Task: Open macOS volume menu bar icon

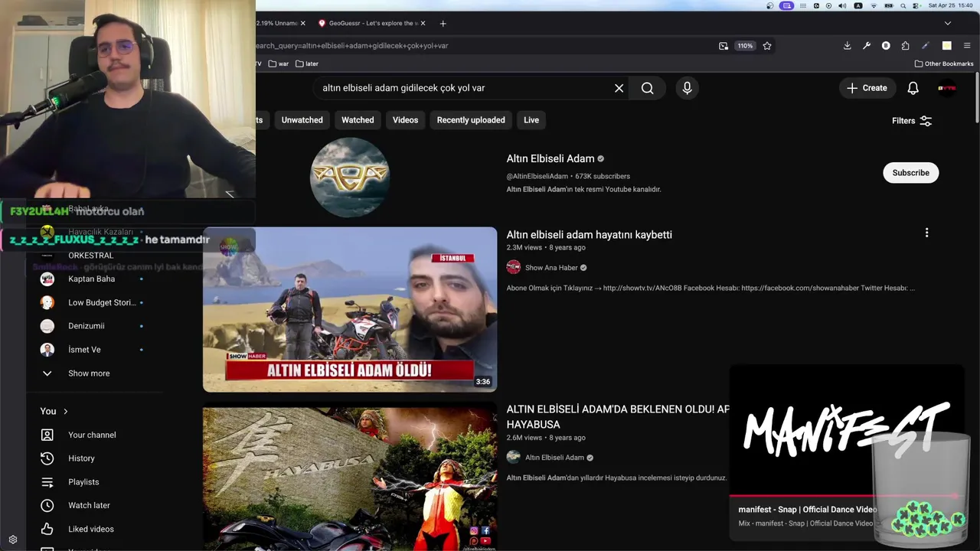Action: click(x=843, y=5)
